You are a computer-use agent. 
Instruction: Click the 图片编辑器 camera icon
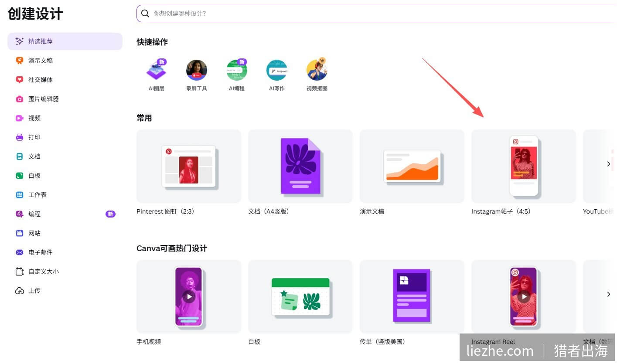tap(19, 99)
